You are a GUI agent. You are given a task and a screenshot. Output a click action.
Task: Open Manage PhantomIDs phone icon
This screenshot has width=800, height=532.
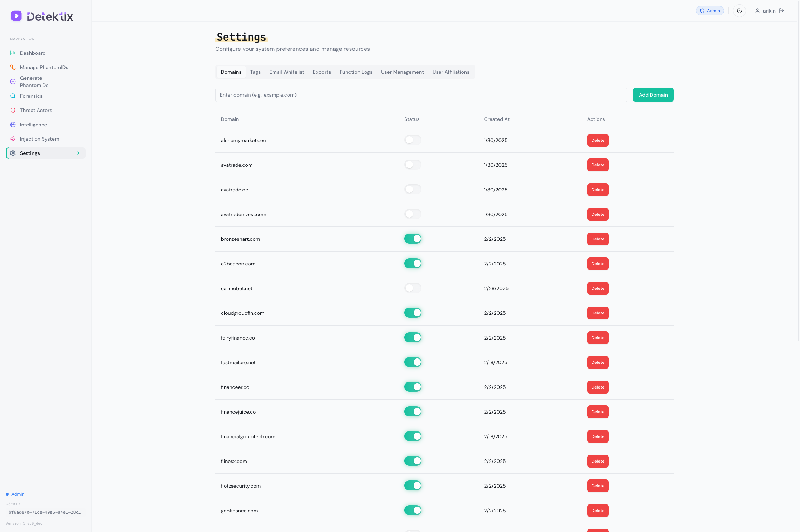13,67
